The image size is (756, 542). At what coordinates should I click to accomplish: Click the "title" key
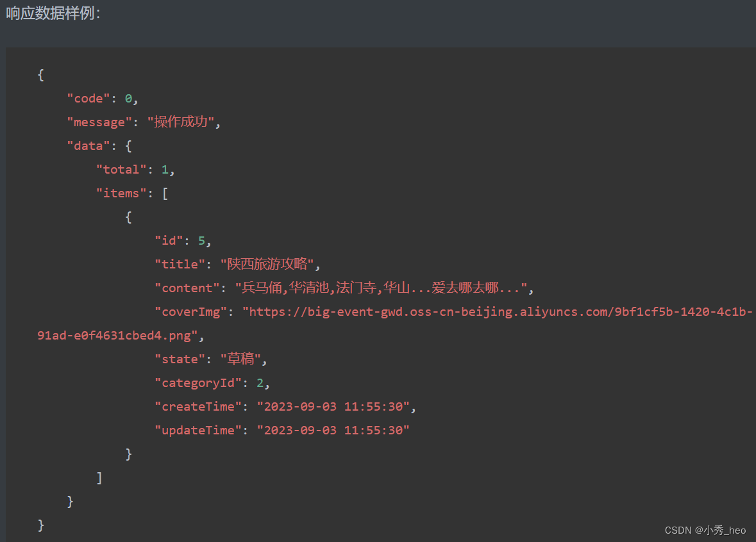[180, 264]
